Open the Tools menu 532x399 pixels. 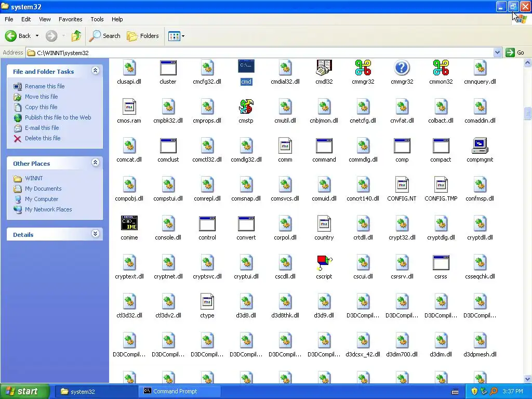click(97, 19)
